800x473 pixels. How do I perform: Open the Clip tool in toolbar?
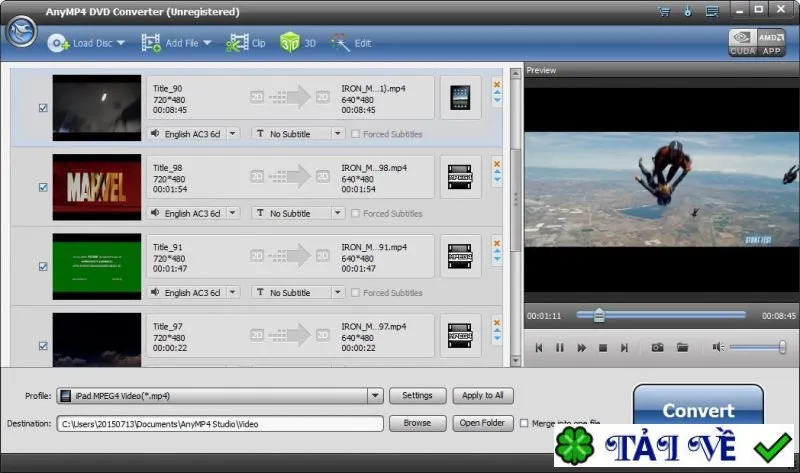(245, 43)
